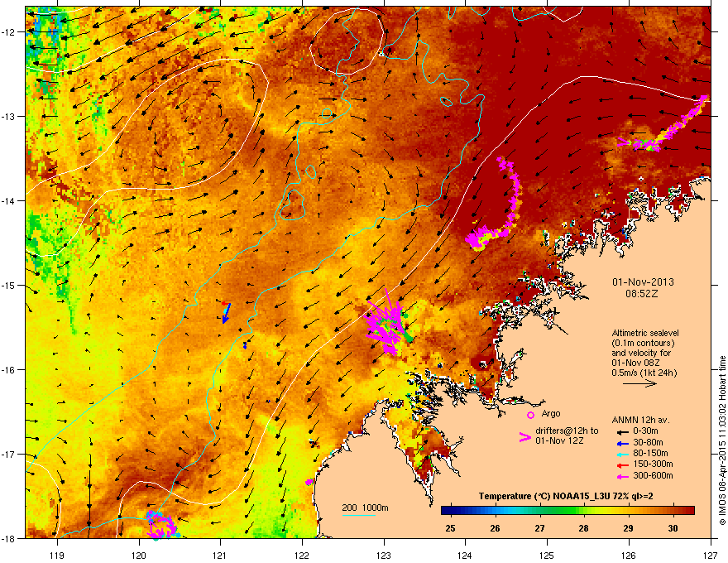This screenshot has width=728, height=563.
Task: Click the magenta drifters arrowhead legend symbol
Action: coord(525,437)
